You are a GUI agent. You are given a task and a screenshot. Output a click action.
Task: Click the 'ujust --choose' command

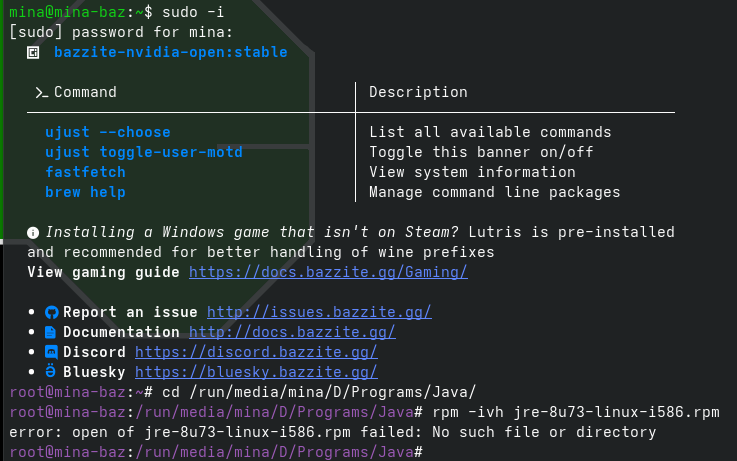[x=108, y=132]
